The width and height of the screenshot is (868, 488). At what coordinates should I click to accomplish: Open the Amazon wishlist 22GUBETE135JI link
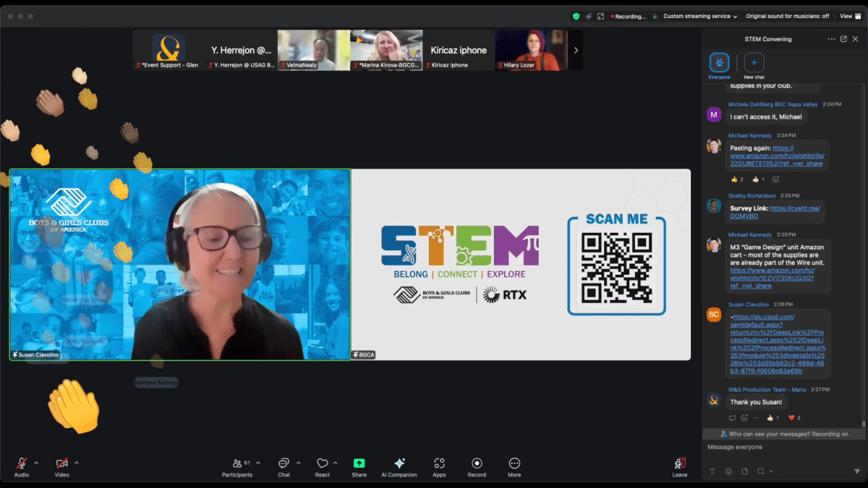click(x=777, y=155)
